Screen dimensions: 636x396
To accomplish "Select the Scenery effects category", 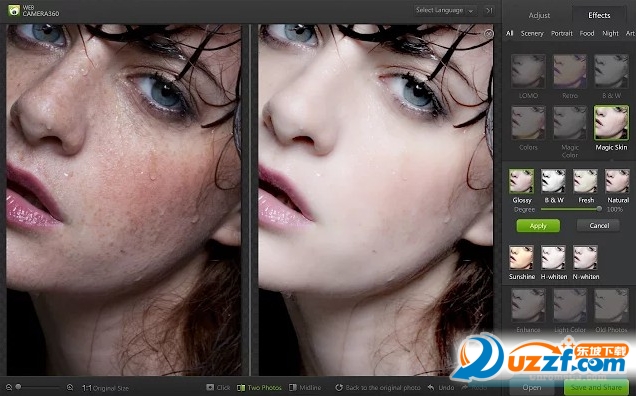I will (x=532, y=33).
